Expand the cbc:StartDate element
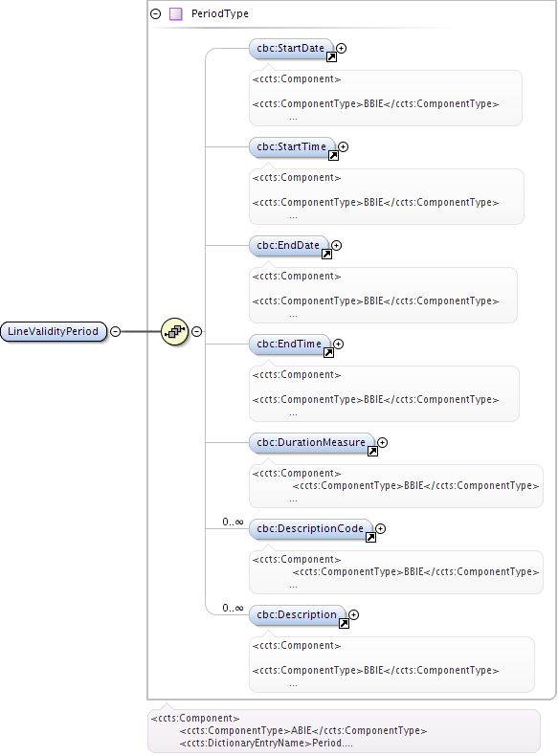The height and width of the screenshot is (756, 558). [342, 48]
